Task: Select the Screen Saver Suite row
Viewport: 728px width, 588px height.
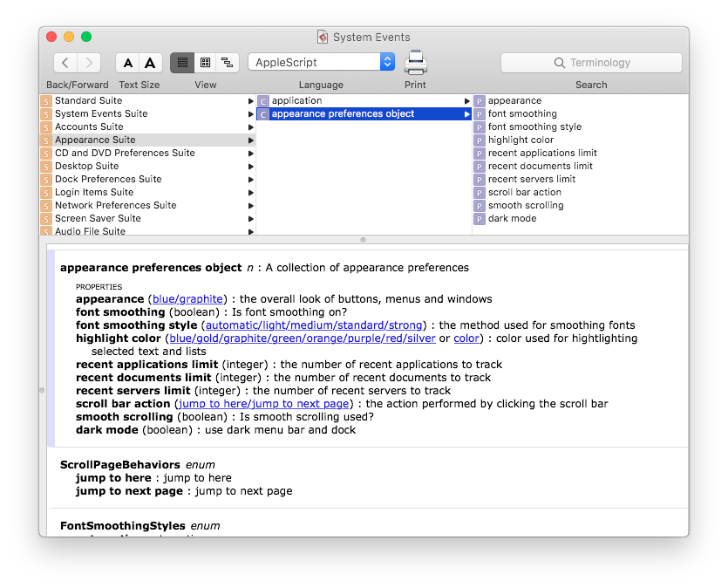Action: pyautogui.click(x=147, y=218)
